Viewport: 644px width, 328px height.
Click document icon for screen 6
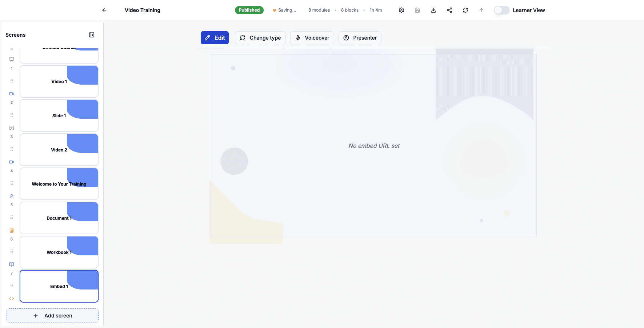pyautogui.click(x=12, y=230)
